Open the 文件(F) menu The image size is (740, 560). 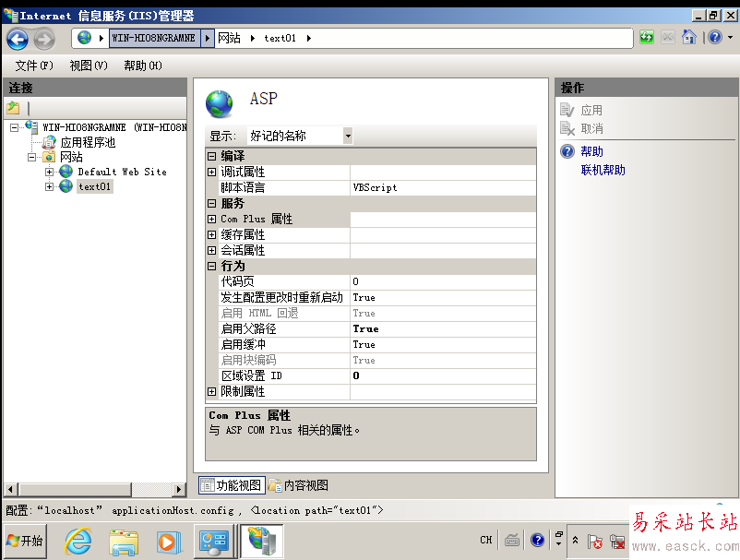click(x=34, y=66)
